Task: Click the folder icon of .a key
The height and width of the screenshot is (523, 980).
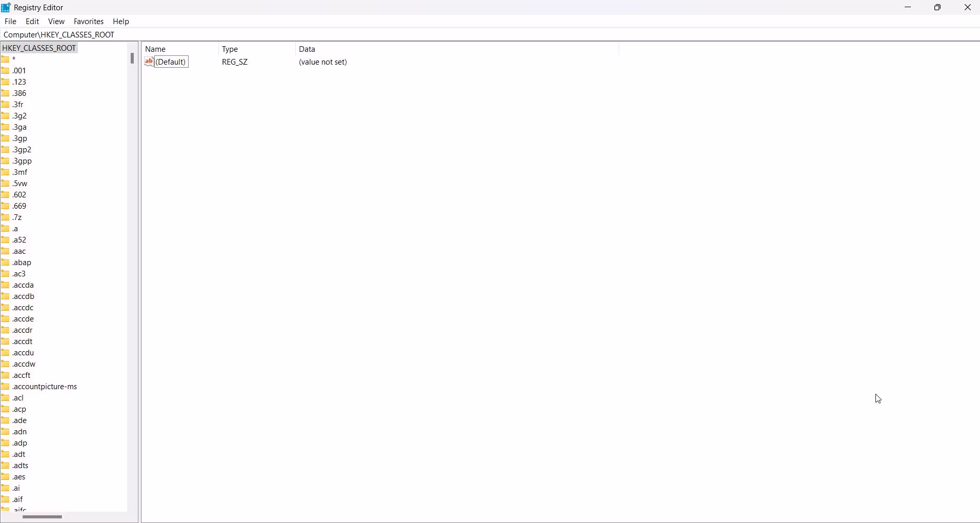Action: tap(6, 229)
